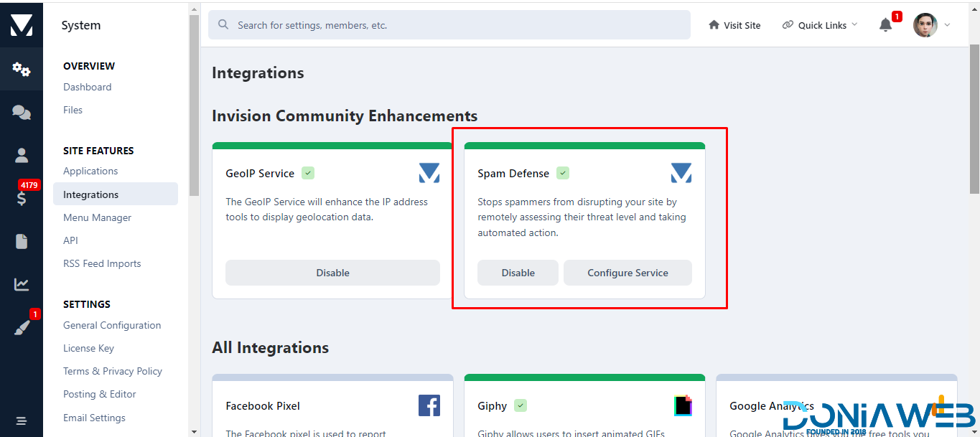This screenshot has width=980, height=437.
Task: Select Menu Manager in the sidebar
Action: [97, 217]
